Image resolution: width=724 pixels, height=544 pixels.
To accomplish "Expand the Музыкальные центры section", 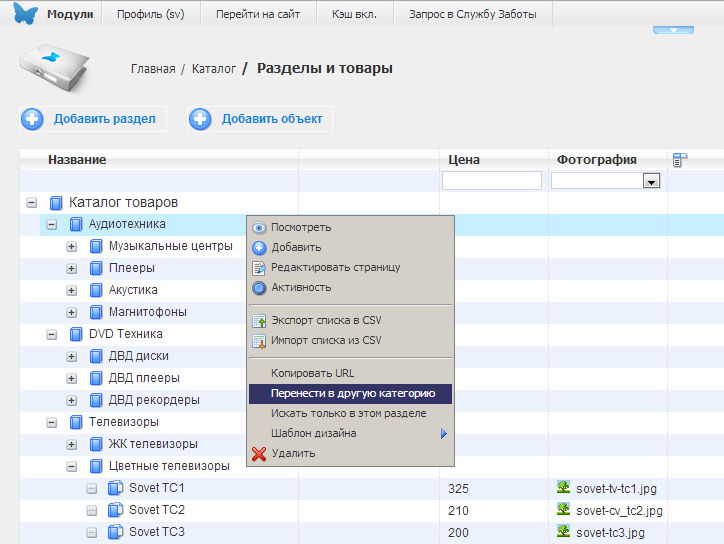I will tap(72, 246).
